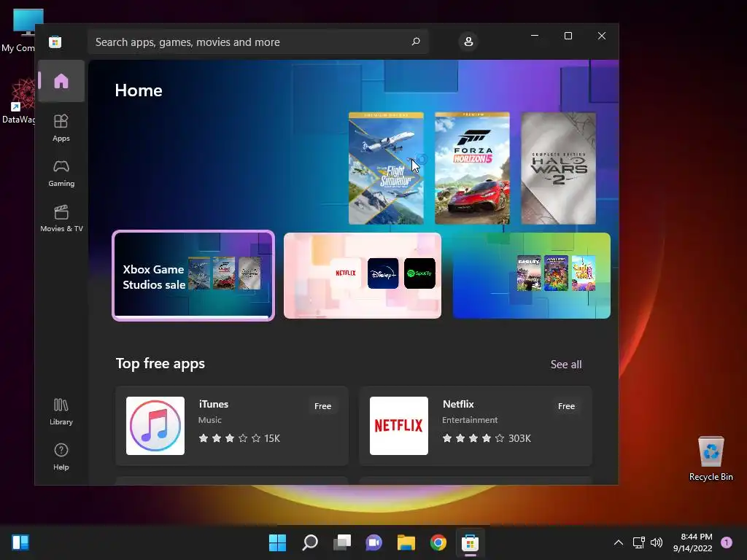Select the My Computer desktop icon

tap(19, 31)
